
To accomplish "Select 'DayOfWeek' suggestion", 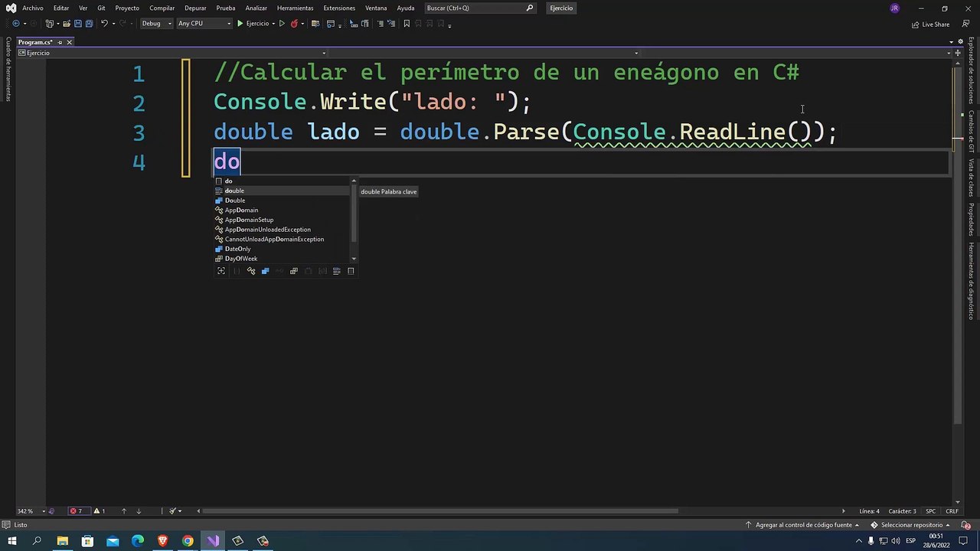I will click(282, 259).
